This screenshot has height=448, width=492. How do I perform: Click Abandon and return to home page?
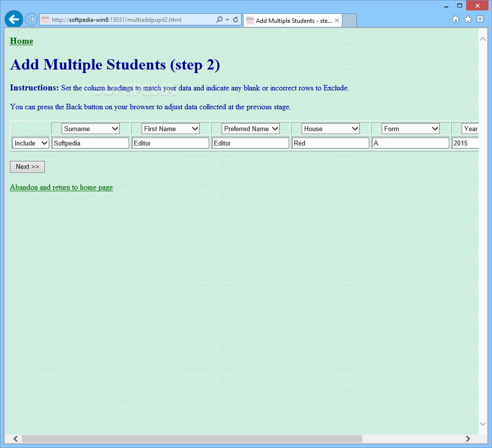61,187
